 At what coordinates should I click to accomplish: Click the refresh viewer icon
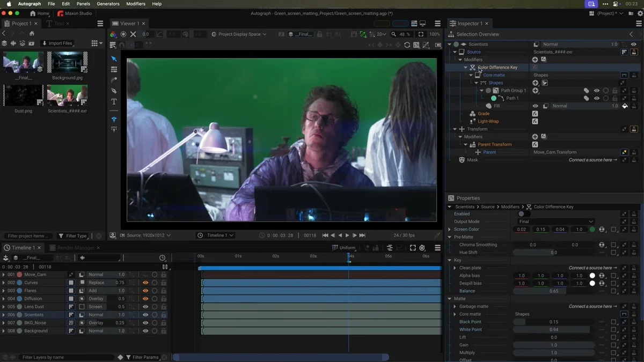pyautogui.click(x=407, y=45)
